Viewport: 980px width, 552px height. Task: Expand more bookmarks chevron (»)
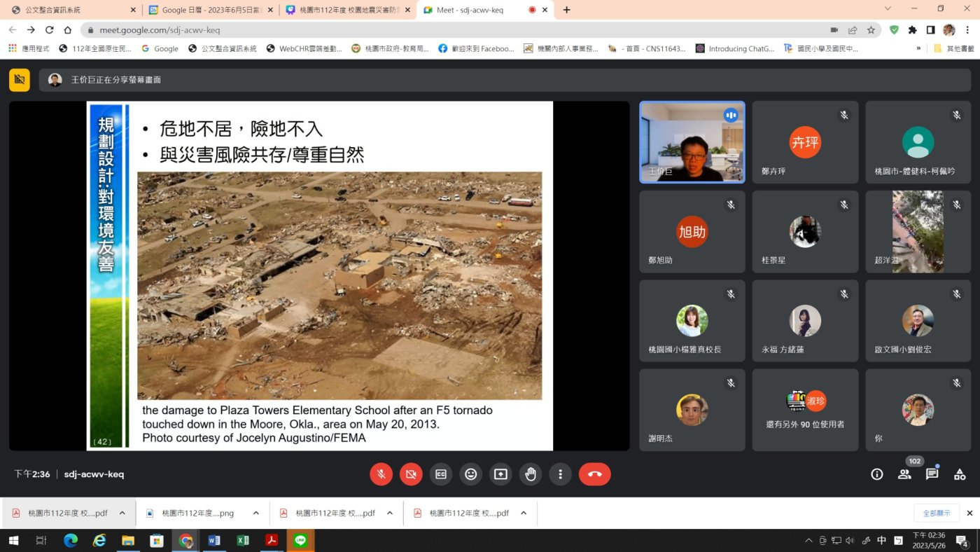(918, 49)
